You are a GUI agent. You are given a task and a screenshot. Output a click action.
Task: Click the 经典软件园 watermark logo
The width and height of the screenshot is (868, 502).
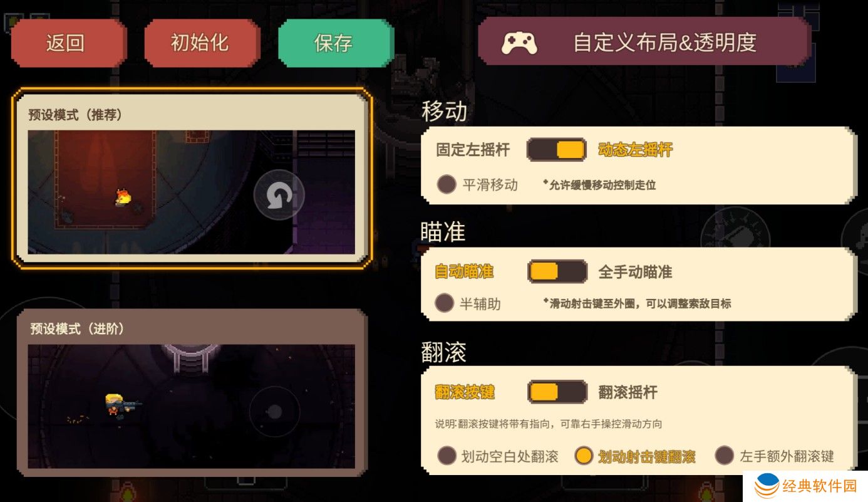point(805,485)
